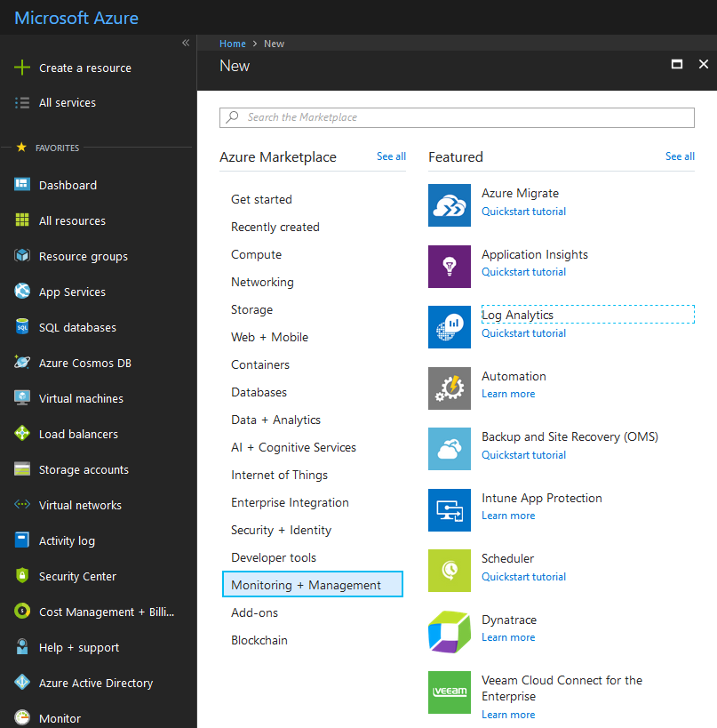
Task: Click the Log Analytics title text
Action: [517, 315]
